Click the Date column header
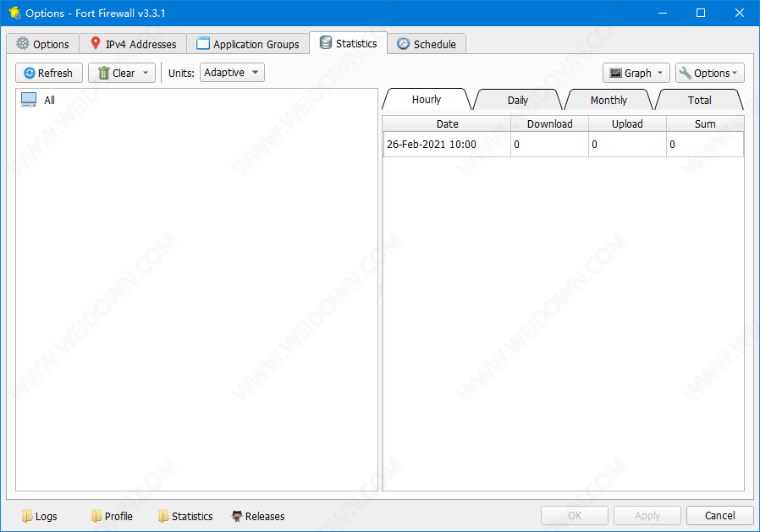The width and height of the screenshot is (760, 532). pyautogui.click(x=447, y=124)
